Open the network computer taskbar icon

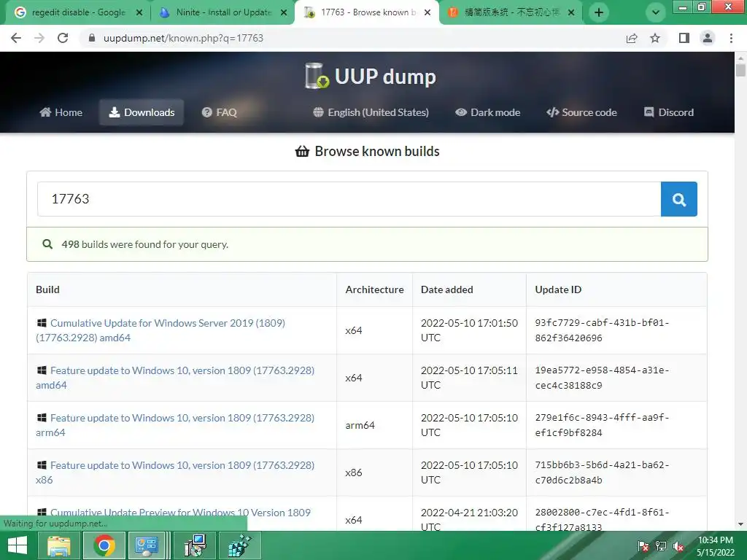(x=195, y=545)
